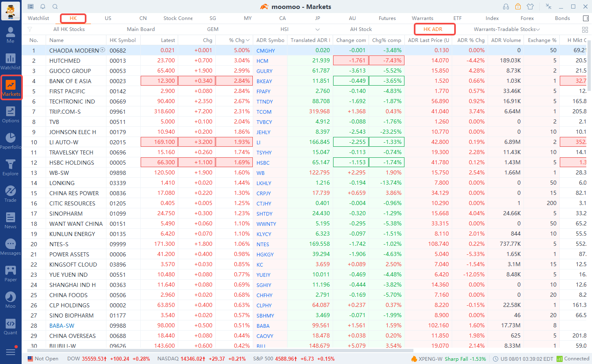
Task: Select the HK market tab
Action: pyautogui.click(x=73, y=18)
